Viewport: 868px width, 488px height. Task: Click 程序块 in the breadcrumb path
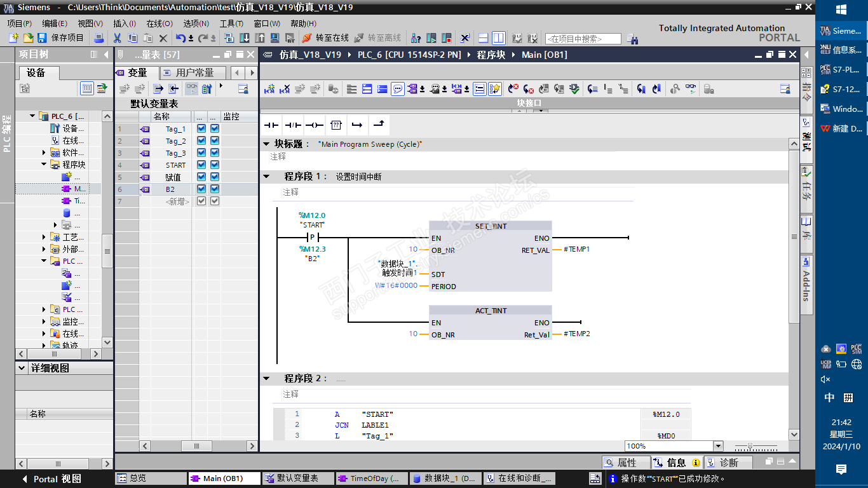pyautogui.click(x=491, y=55)
